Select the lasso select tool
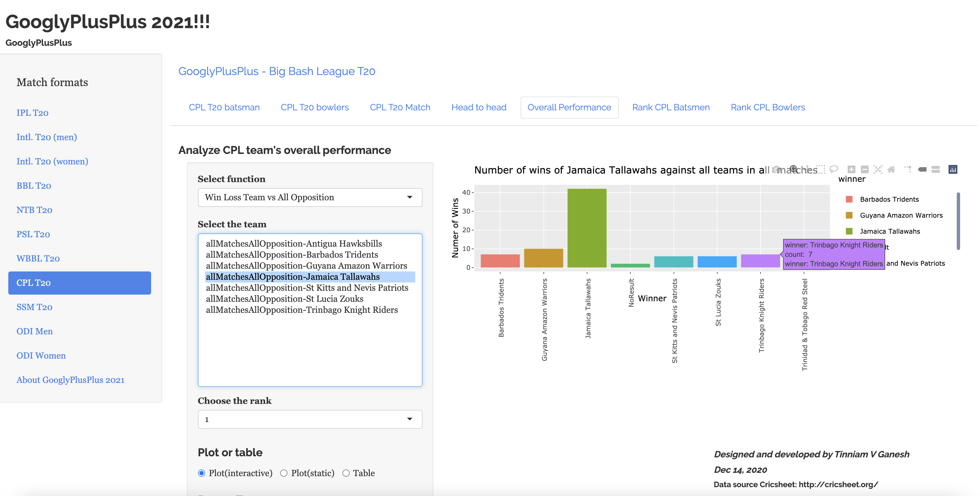 click(834, 169)
